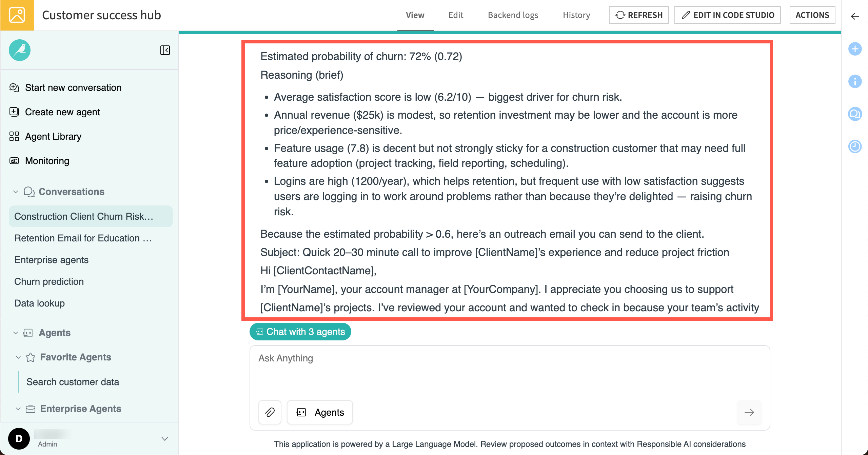Image resolution: width=868 pixels, height=455 pixels.
Task: Open the info icon in right rail
Action: (855, 81)
